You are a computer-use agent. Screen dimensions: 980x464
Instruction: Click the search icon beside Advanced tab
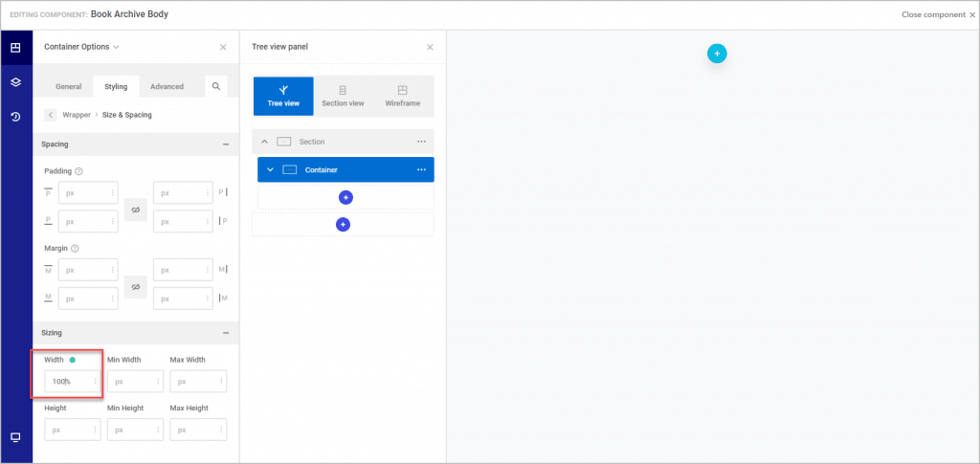[216, 86]
